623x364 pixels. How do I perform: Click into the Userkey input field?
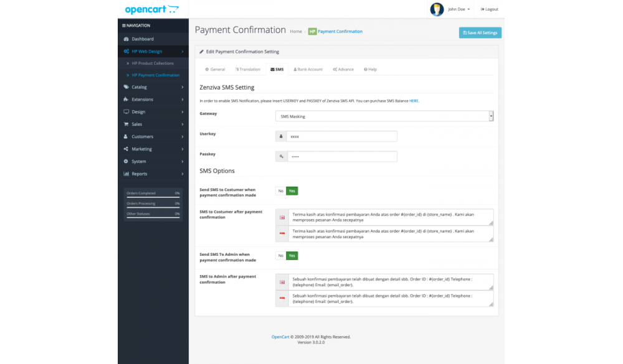[341, 136]
